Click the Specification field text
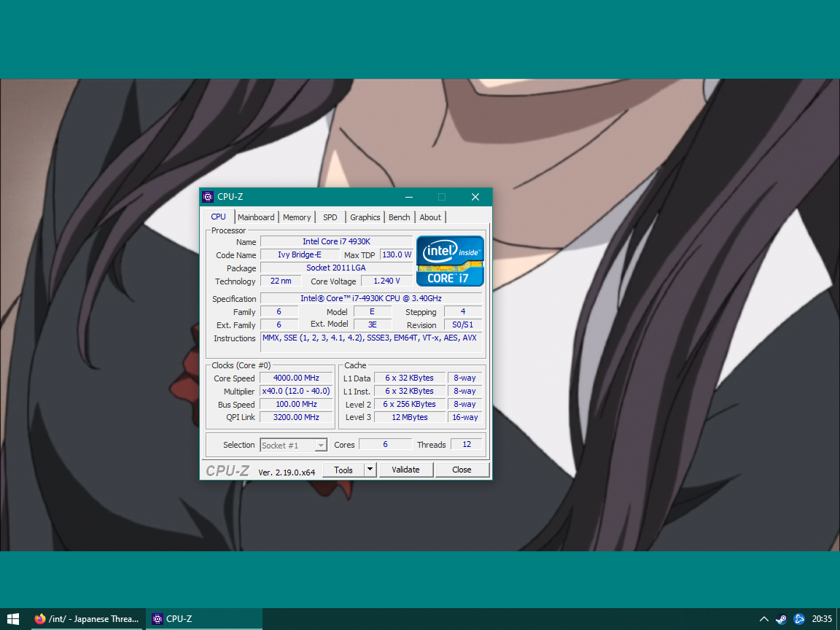 pos(371,298)
